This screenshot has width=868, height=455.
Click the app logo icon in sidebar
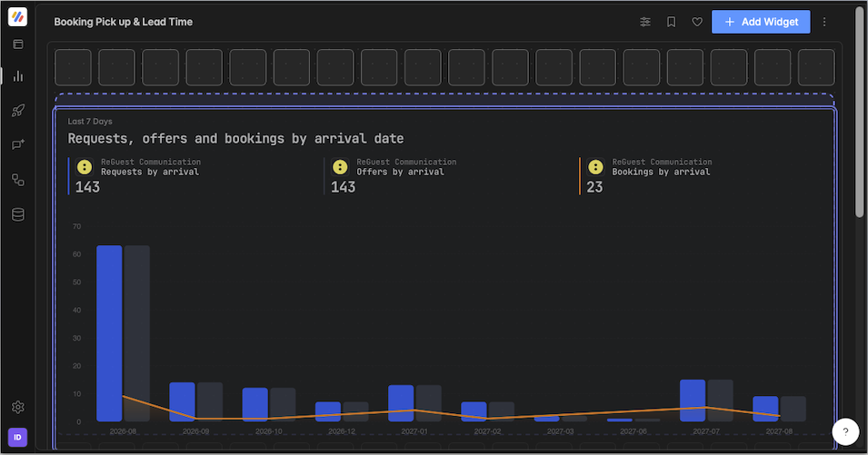coord(17,16)
